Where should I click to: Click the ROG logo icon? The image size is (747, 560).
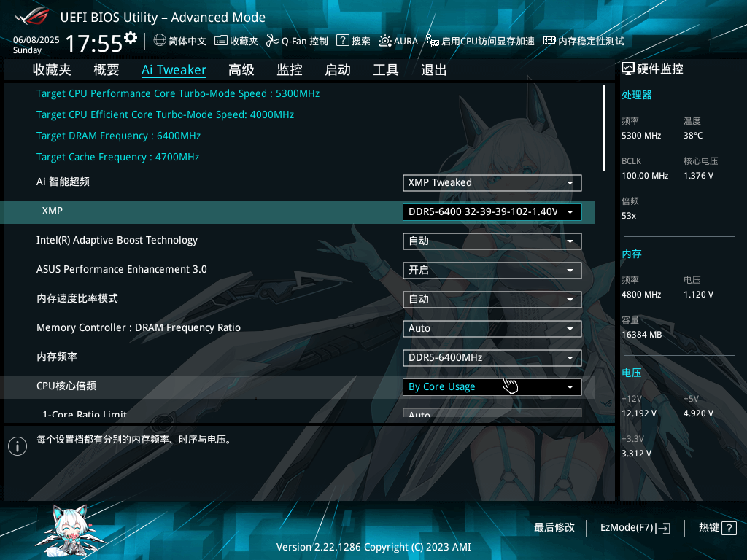click(x=32, y=16)
